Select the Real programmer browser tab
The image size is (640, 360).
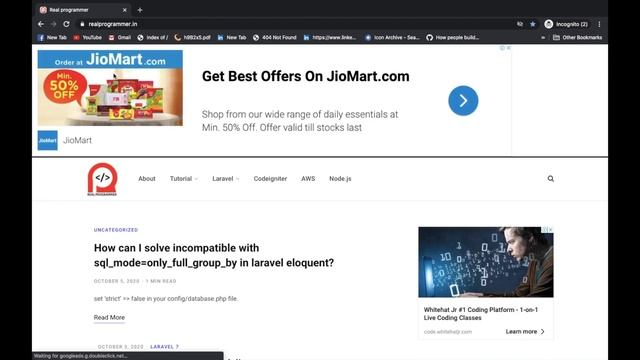pyautogui.click(x=83, y=10)
